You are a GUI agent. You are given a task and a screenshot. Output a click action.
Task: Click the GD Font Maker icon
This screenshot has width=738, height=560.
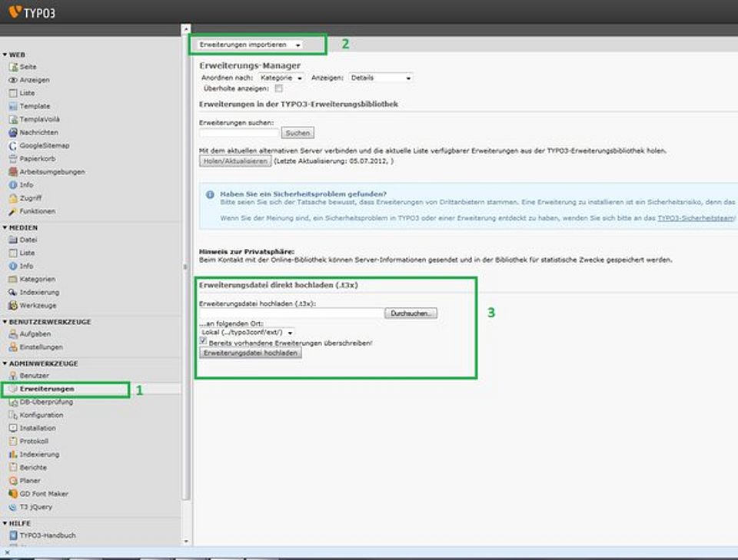click(13, 494)
